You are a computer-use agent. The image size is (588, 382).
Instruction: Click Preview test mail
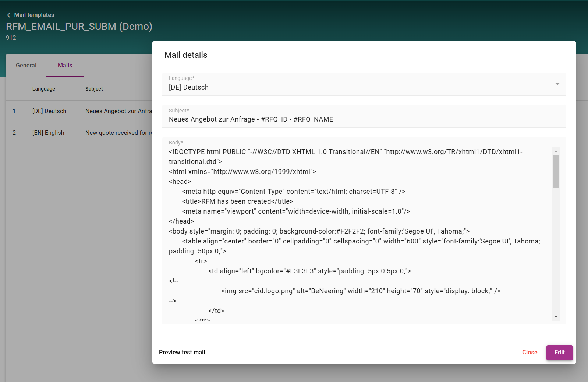click(182, 353)
